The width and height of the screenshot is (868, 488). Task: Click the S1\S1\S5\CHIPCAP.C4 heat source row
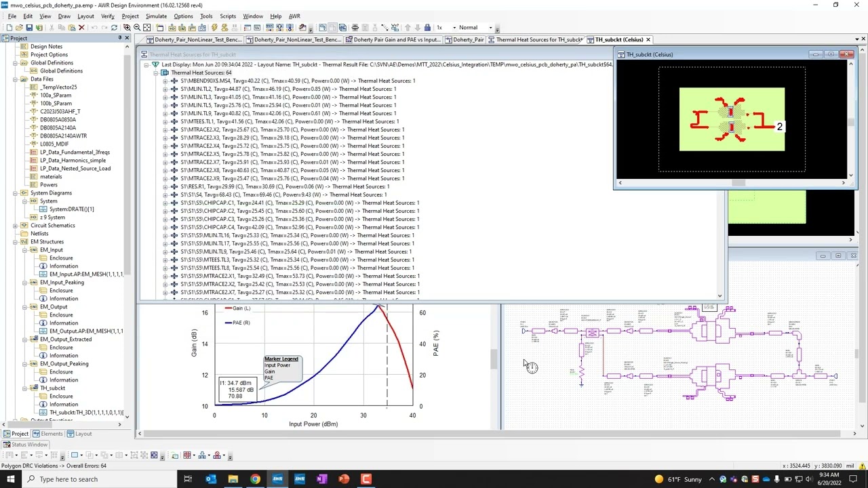pyautogui.click(x=300, y=227)
